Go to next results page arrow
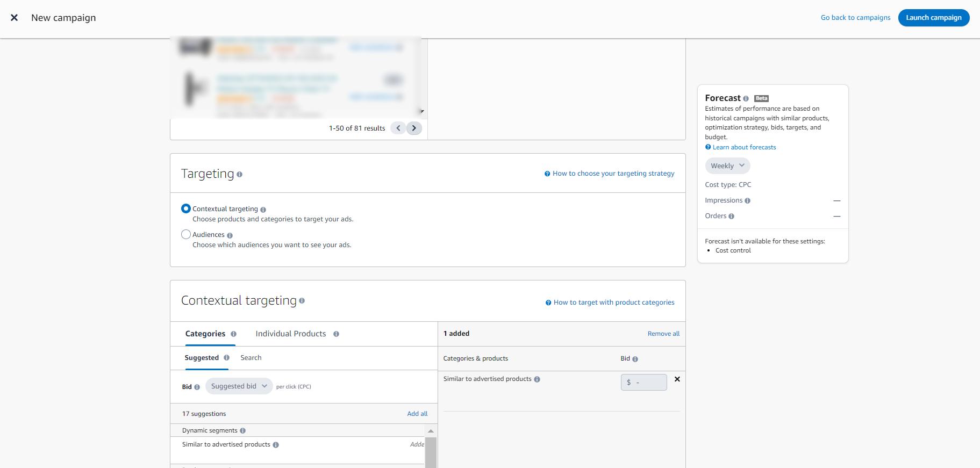This screenshot has width=980, height=468. point(414,128)
